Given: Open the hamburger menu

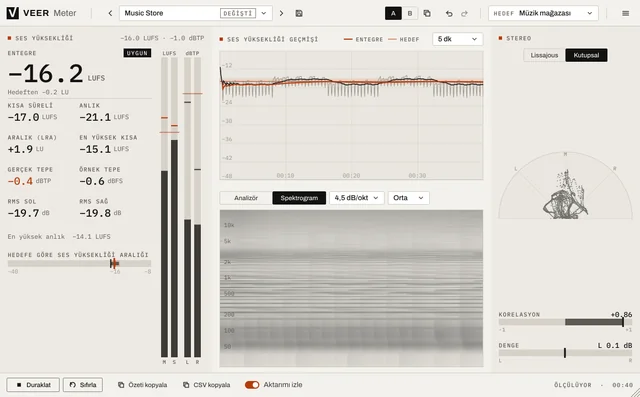Looking at the screenshot, I should click(625, 13).
